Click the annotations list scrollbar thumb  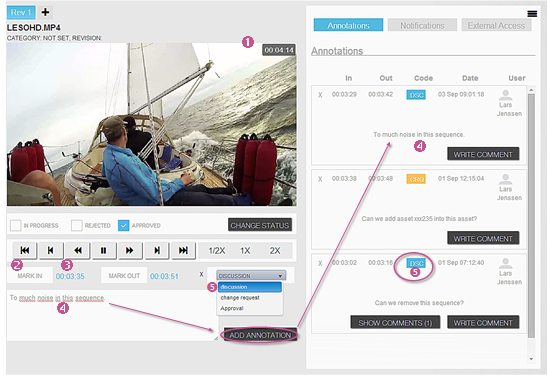tap(531, 215)
